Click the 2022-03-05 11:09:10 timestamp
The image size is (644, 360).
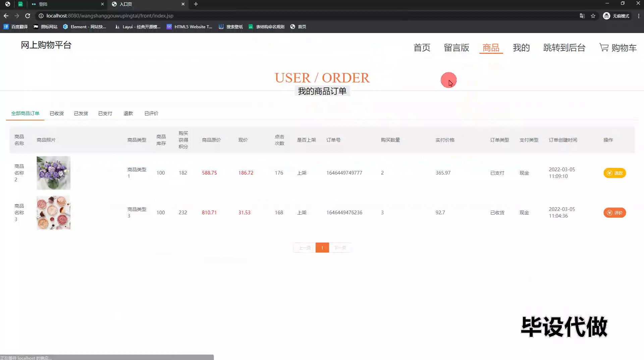pyautogui.click(x=562, y=173)
